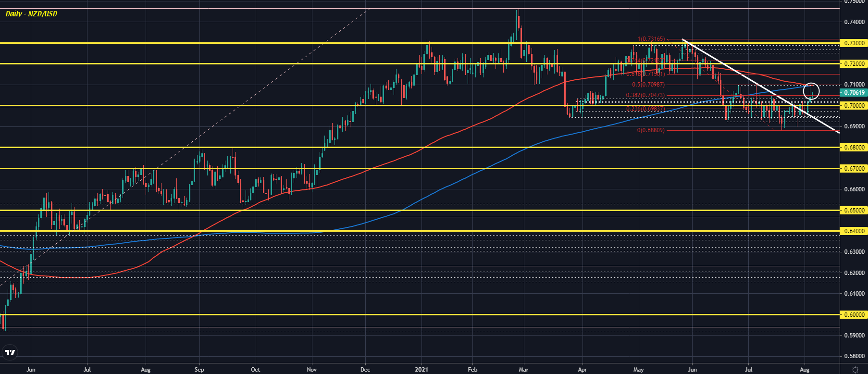Open chart settings gear icon
This screenshot has height=374, width=868.
[855, 370]
